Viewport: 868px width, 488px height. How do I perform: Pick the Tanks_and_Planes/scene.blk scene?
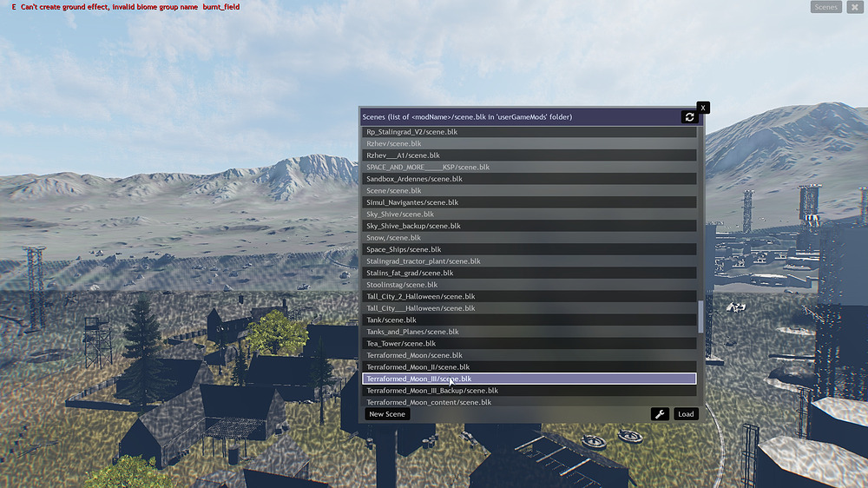tap(529, 332)
